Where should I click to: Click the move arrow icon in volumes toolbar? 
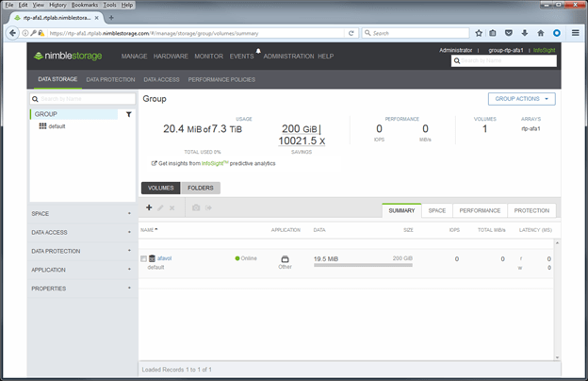[x=208, y=207]
